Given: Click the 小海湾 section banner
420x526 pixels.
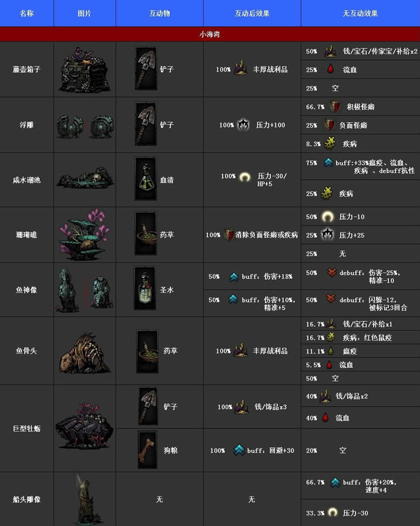Looking at the screenshot, I should (210, 34).
